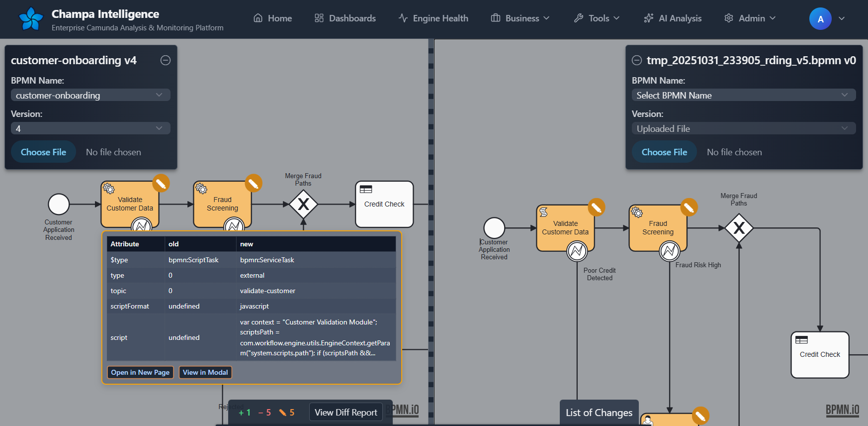Viewport: 868px width, 426px height.
Task: Click the Champa Intelligence flower logo
Action: [x=31, y=19]
